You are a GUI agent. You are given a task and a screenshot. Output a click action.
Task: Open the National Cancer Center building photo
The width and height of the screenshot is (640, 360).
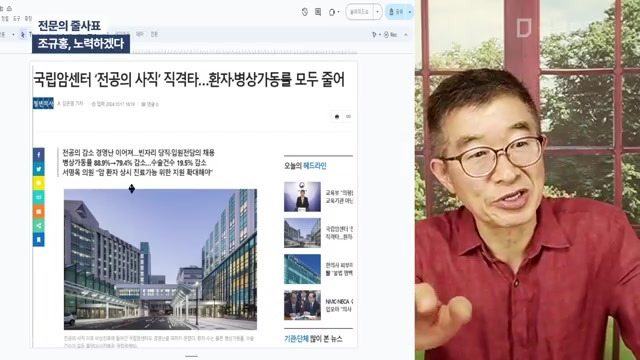tap(160, 259)
